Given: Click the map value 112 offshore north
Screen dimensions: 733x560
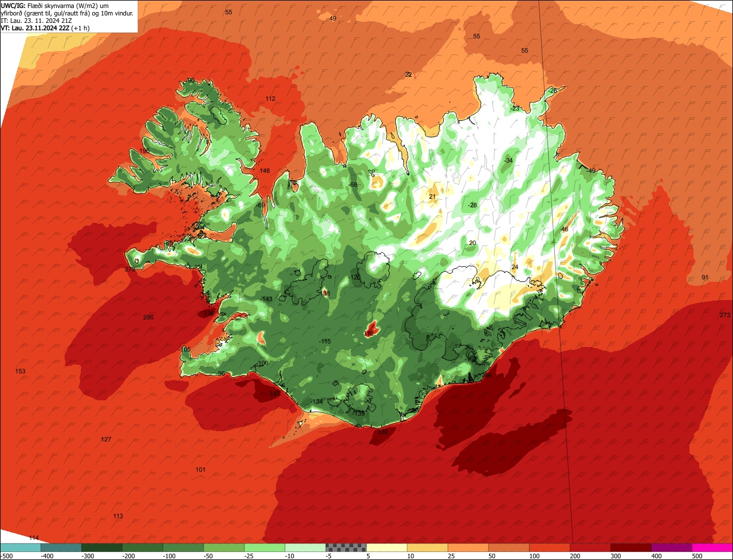Looking at the screenshot, I should (x=270, y=98).
